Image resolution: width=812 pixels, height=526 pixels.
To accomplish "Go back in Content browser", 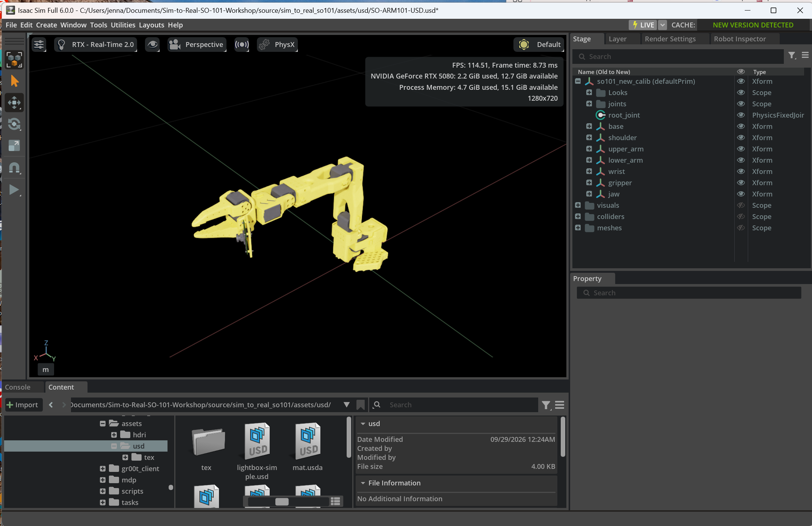I will [51, 405].
